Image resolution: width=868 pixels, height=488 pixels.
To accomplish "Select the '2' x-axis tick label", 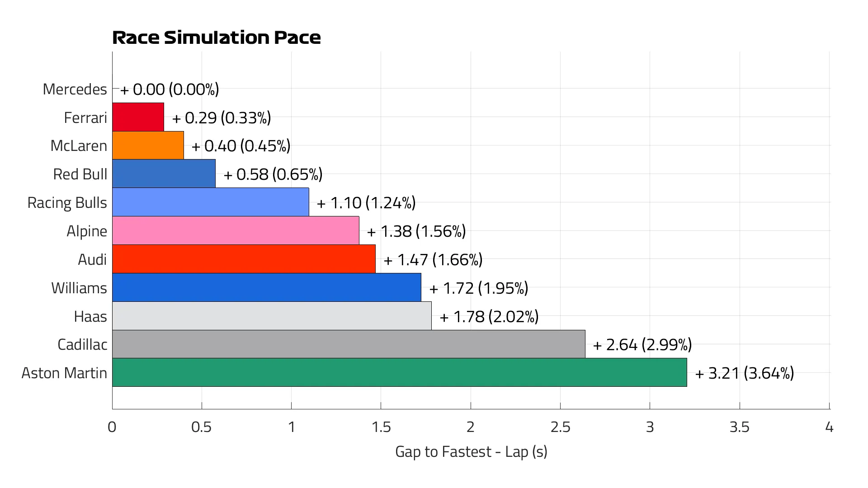I will click(x=471, y=427).
